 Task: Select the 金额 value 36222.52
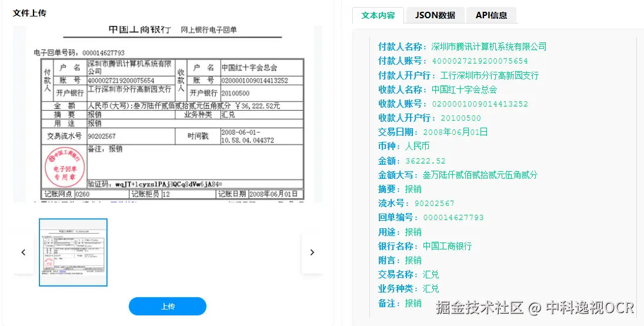pyautogui.click(x=425, y=161)
